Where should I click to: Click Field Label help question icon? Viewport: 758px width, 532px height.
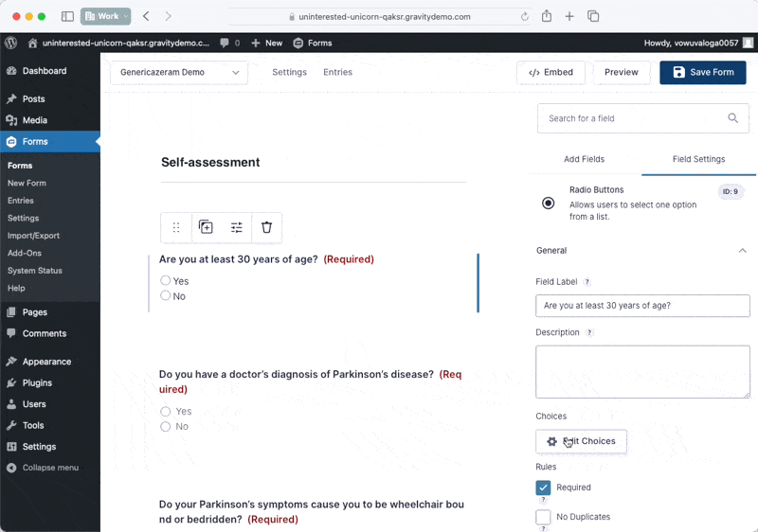(x=587, y=282)
